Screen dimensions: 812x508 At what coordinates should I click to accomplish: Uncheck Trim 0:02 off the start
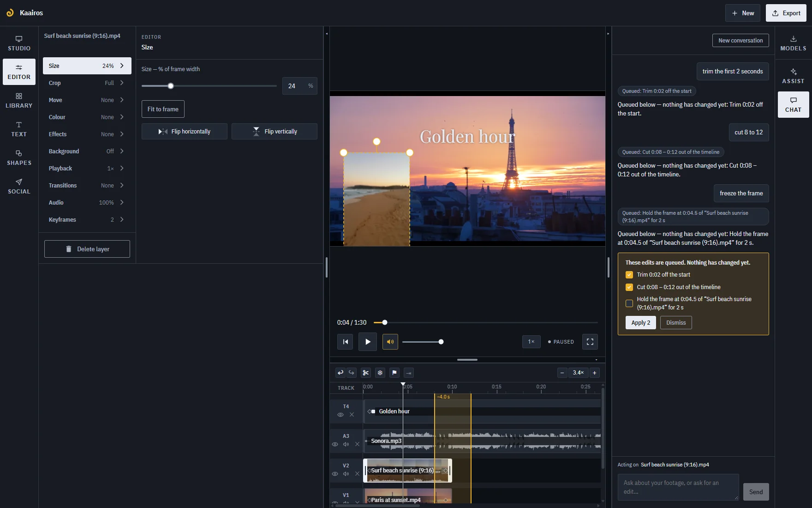click(x=629, y=275)
